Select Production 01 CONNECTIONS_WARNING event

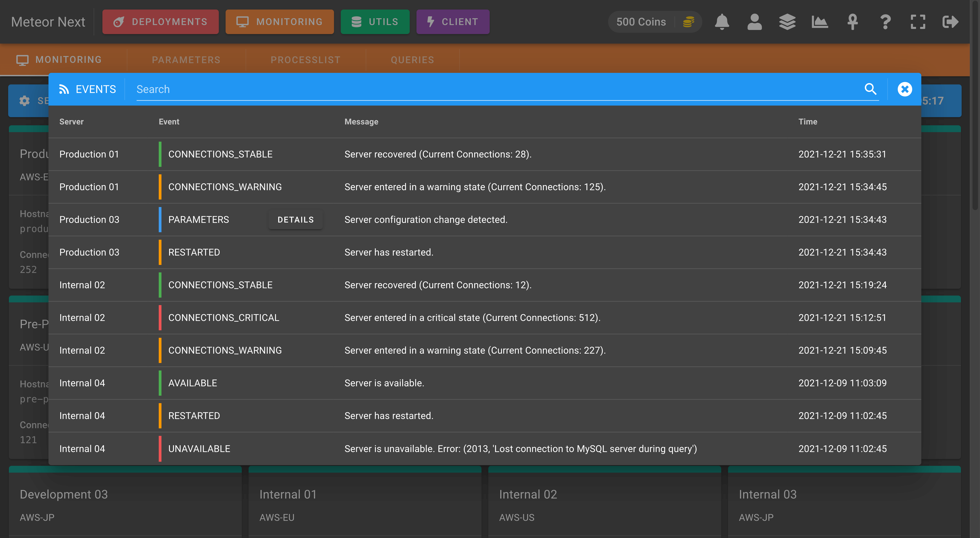coord(485,187)
